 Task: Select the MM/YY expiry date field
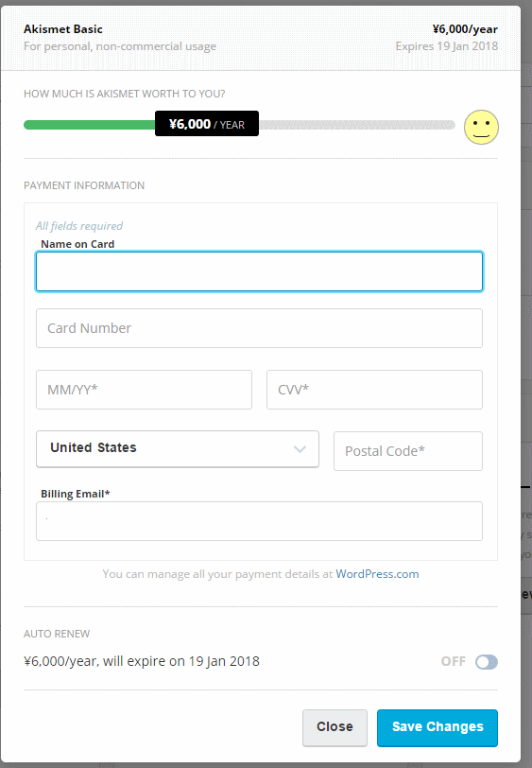(144, 390)
